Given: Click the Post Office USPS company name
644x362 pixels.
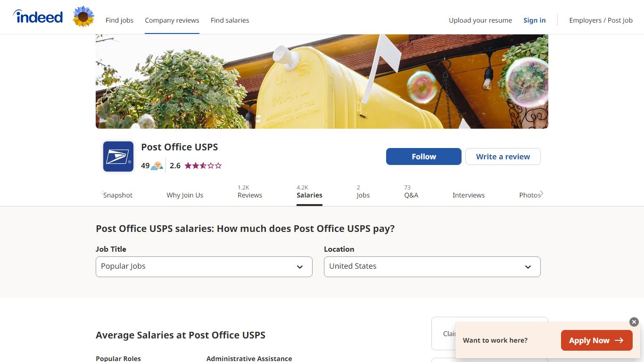Looking at the screenshot, I should click(180, 147).
